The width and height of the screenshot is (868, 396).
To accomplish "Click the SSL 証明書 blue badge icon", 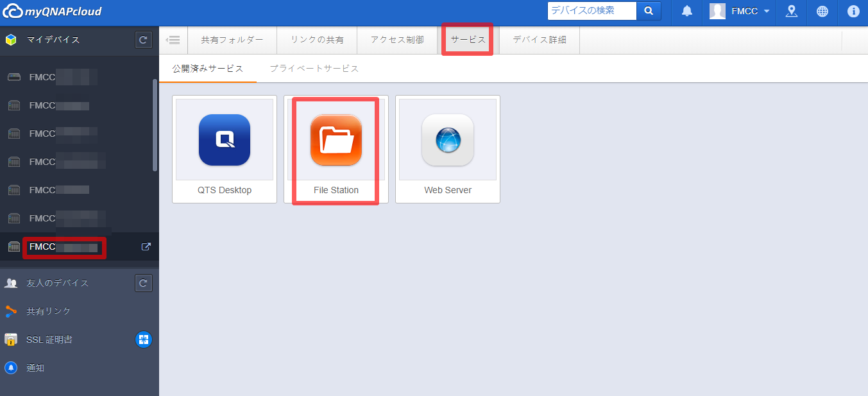I will [144, 340].
